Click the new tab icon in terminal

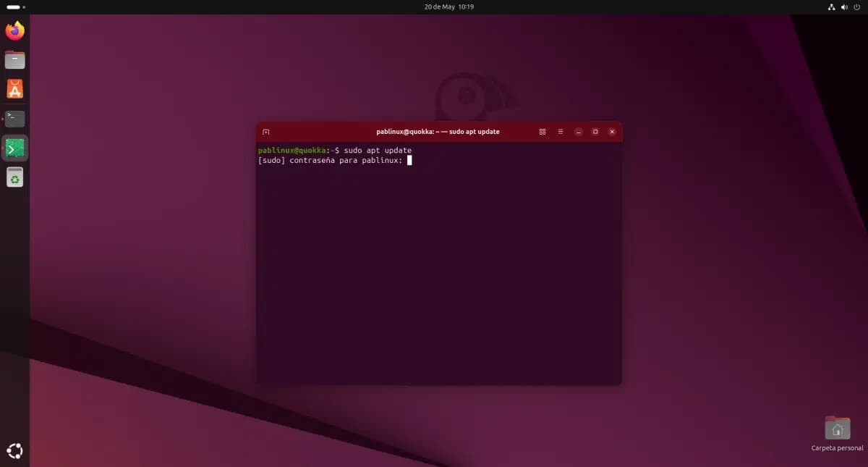pyautogui.click(x=265, y=132)
